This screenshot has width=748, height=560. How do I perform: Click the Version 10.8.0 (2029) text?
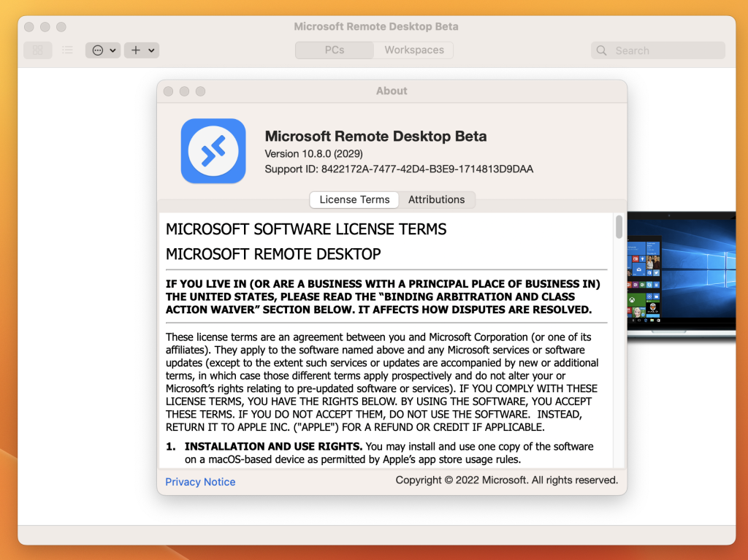pos(313,153)
